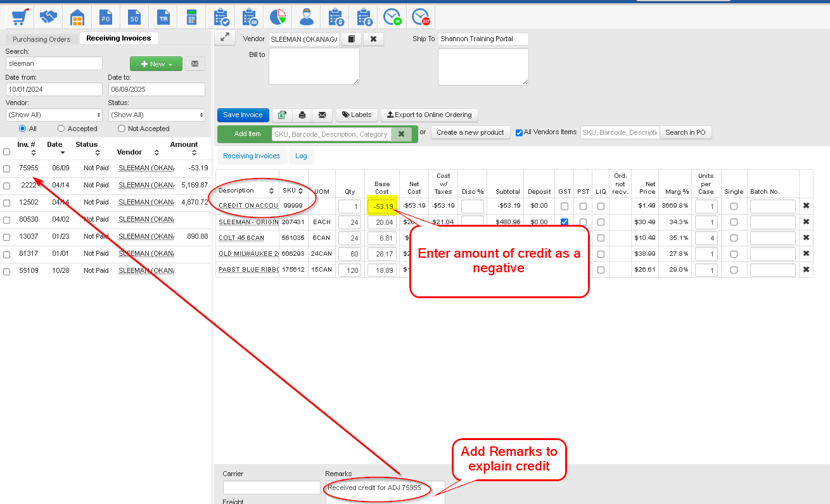
Task: Click the first clipboard with dollar icon
Action: [x=335, y=17]
